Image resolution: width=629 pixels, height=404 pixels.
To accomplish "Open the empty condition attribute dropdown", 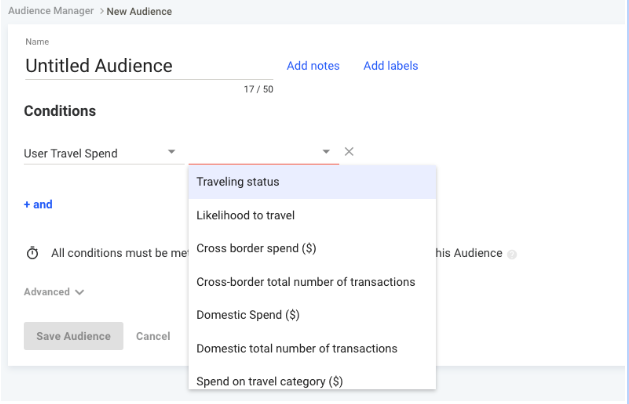I will [x=264, y=153].
